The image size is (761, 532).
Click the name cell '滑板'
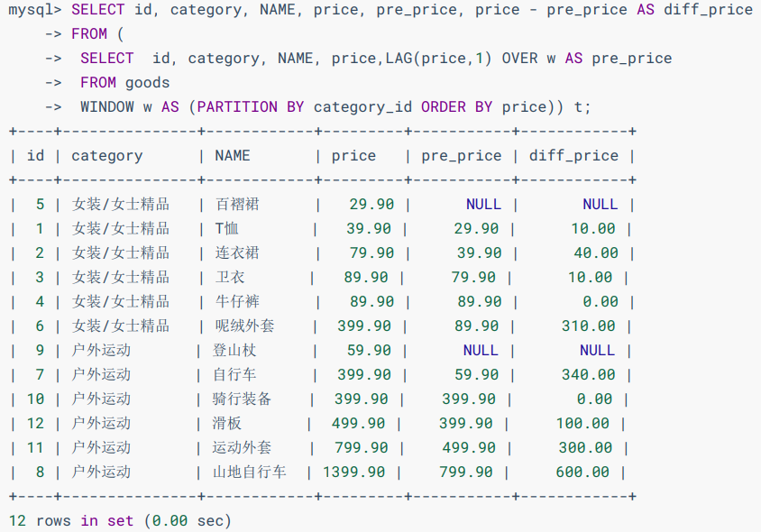pyautogui.click(x=226, y=423)
